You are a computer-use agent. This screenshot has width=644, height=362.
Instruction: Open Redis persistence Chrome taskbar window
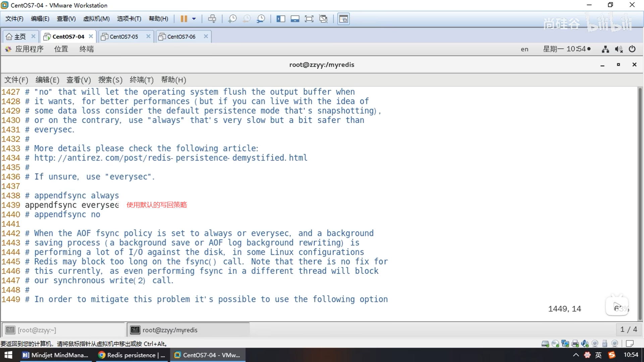132,355
